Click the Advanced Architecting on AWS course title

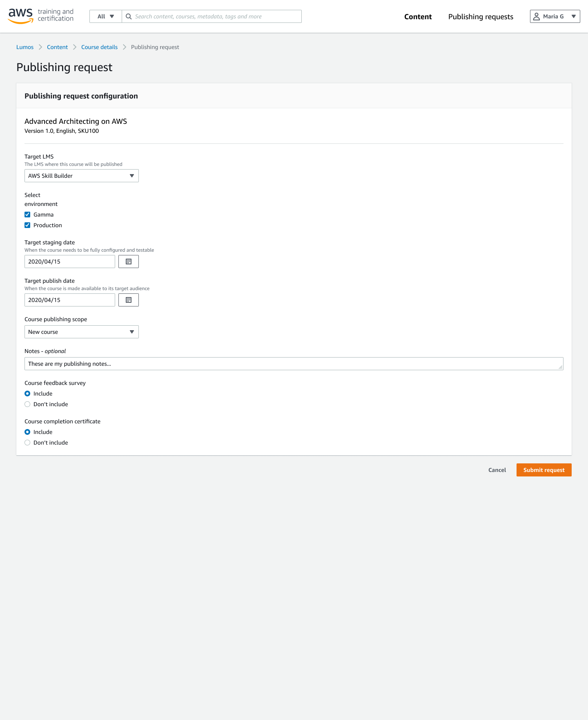(76, 121)
